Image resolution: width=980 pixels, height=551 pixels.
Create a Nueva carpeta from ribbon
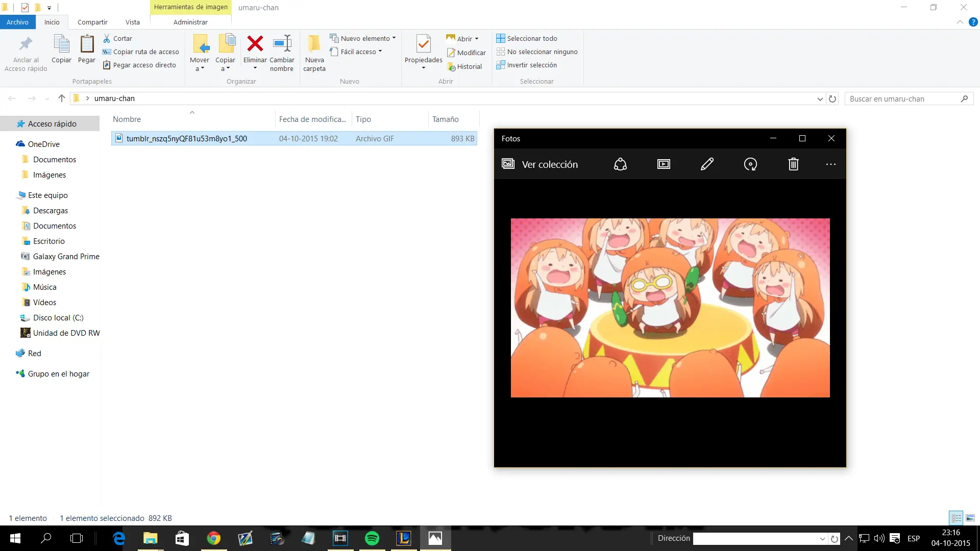(314, 54)
